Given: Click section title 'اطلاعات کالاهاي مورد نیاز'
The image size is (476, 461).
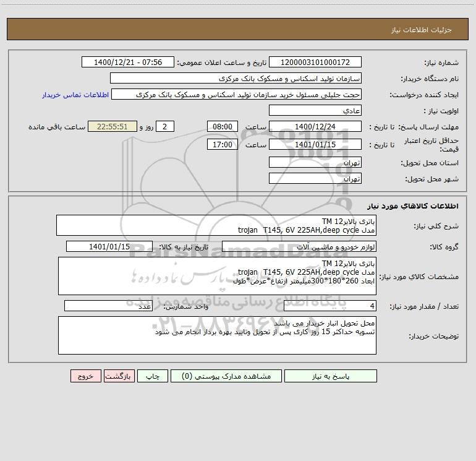Looking at the screenshot, I should tap(413, 206).
